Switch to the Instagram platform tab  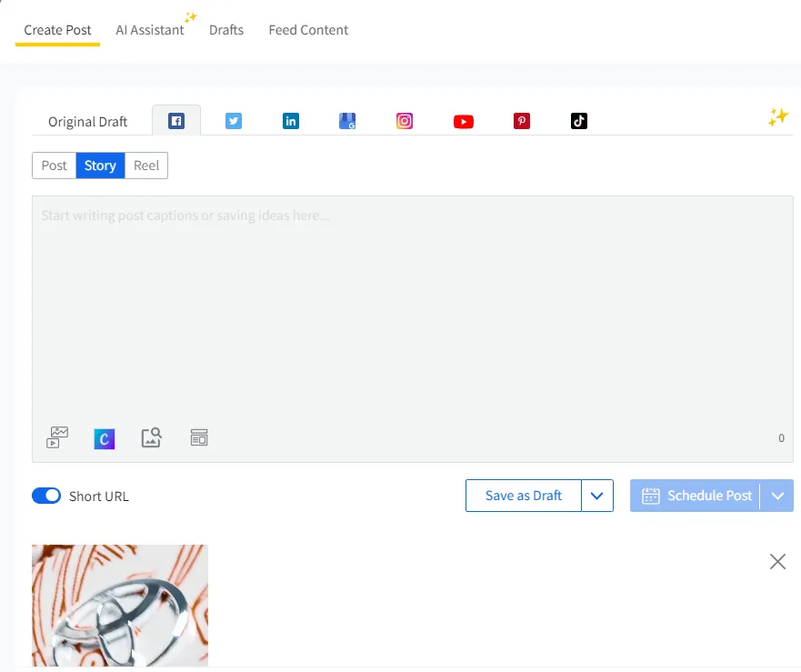tap(405, 121)
